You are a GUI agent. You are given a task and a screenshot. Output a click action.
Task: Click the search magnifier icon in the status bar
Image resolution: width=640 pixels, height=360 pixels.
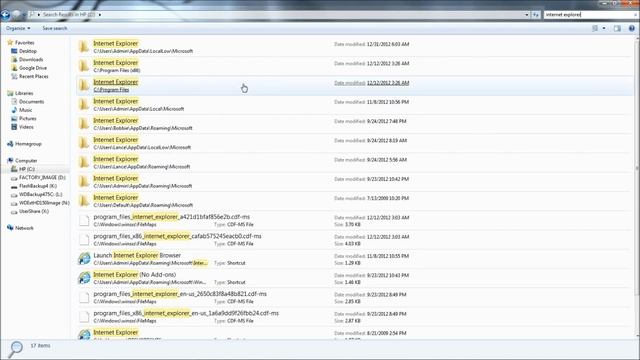[x=16, y=349]
